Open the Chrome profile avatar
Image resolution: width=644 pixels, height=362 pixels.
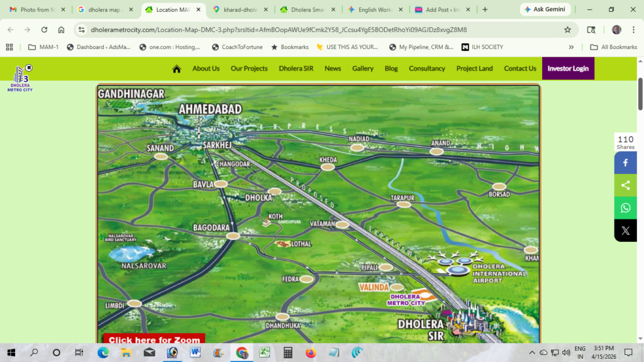click(616, 30)
